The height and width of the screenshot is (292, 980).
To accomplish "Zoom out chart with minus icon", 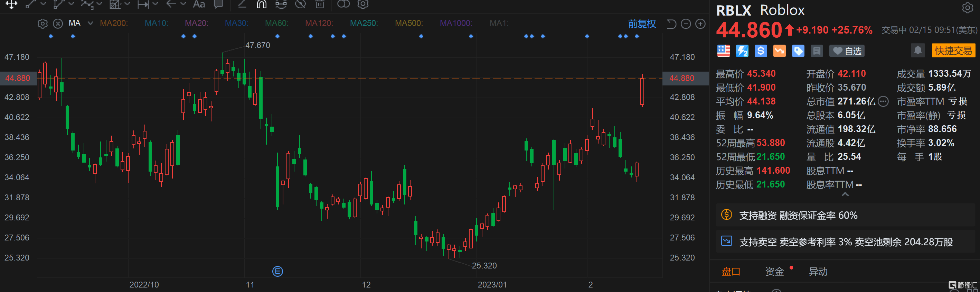I will click(x=686, y=24).
